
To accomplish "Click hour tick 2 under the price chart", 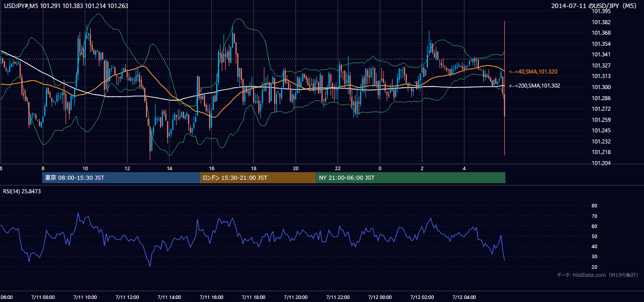I will pyautogui.click(x=422, y=168).
